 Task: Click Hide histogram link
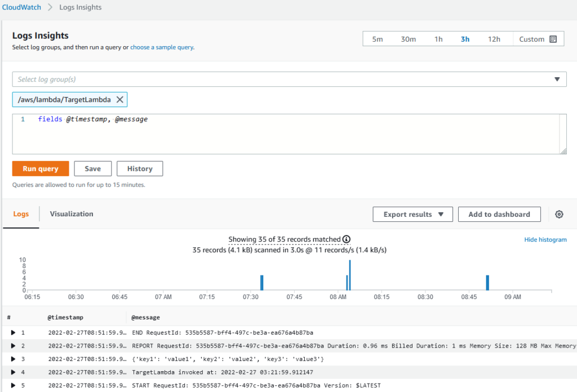545,239
